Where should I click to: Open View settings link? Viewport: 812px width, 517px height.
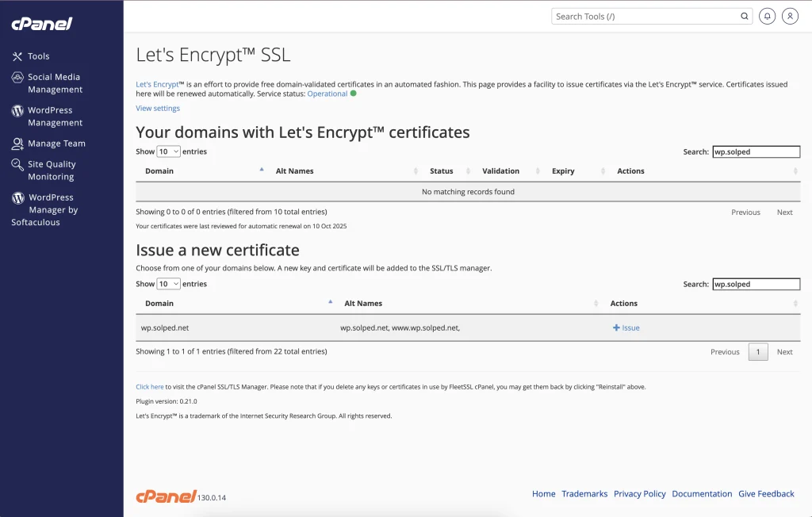(158, 109)
